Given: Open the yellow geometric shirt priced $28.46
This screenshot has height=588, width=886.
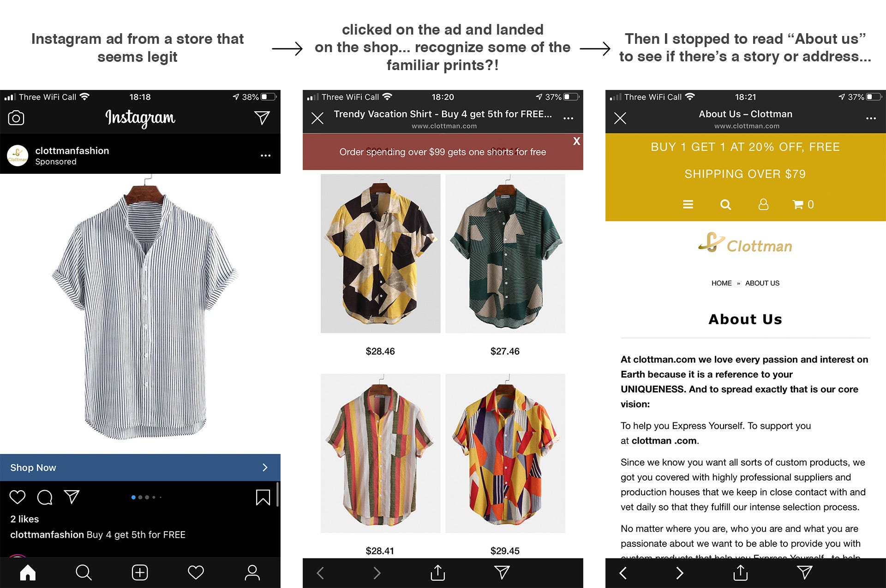Looking at the screenshot, I should (380, 253).
